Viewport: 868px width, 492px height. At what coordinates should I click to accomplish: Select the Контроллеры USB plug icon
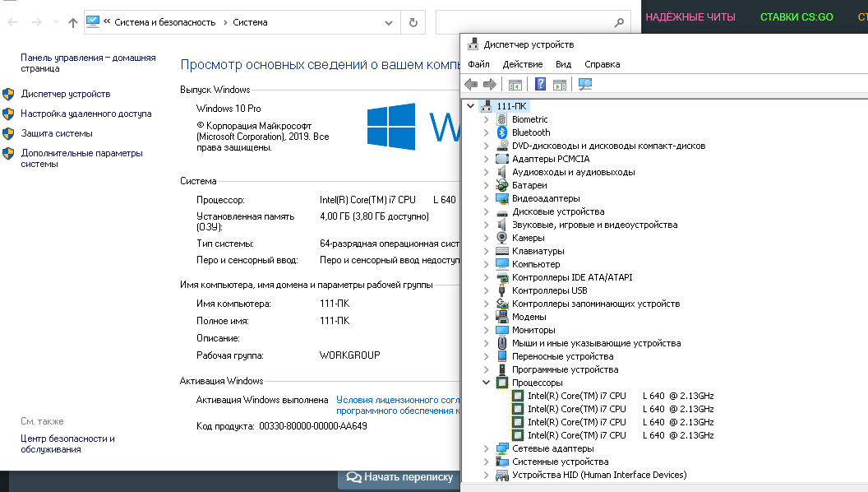click(502, 290)
